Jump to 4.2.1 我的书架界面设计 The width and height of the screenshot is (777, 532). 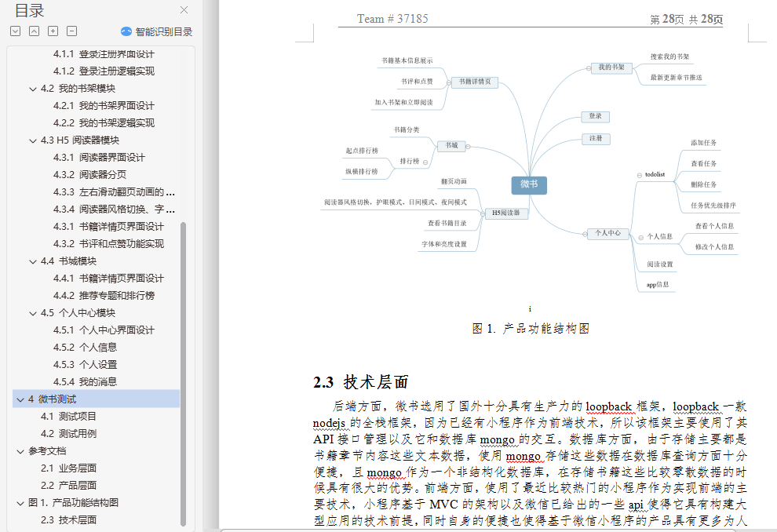click(104, 106)
